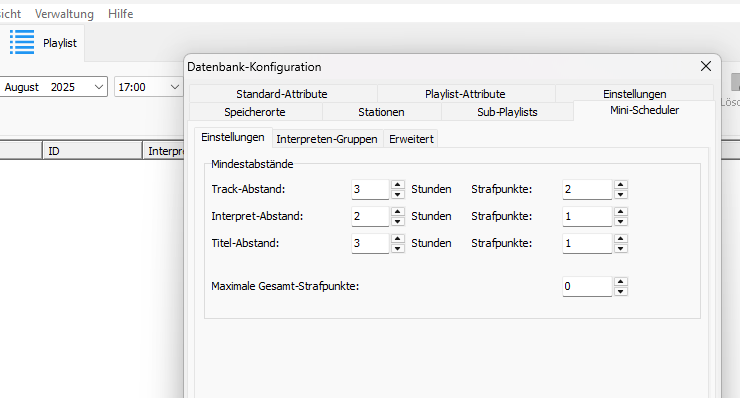Increase Track-Abstand Strafpunkte value
Image resolution: width=740 pixels, height=398 pixels.
click(x=621, y=185)
